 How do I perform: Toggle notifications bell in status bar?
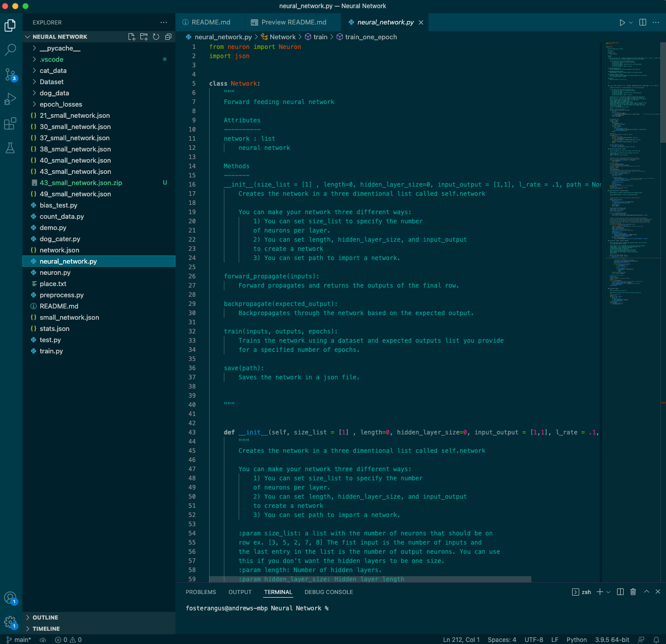pyautogui.click(x=656, y=639)
